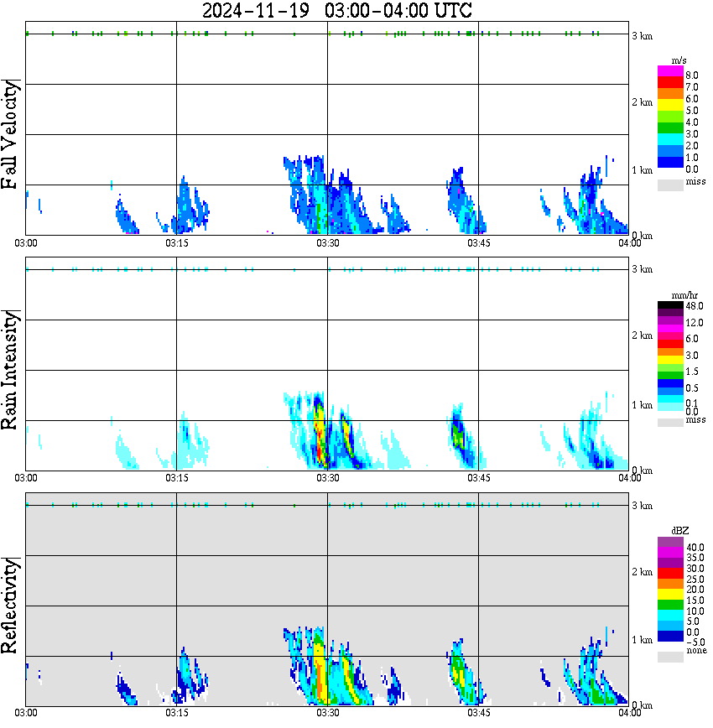
Task: Click 03:30 tick under Fall Velocity plot
Action: 328,243
